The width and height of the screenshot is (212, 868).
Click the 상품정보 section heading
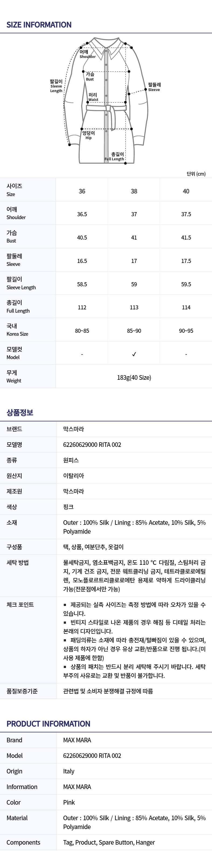(20, 413)
